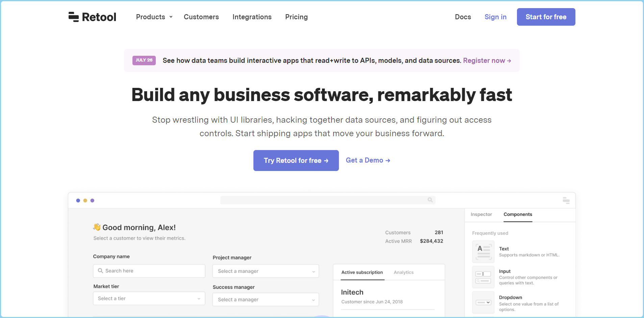The width and height of the screenshot is (644, 318).
Task: Follow the Register now link in the banner
Action: click(487, 60)
